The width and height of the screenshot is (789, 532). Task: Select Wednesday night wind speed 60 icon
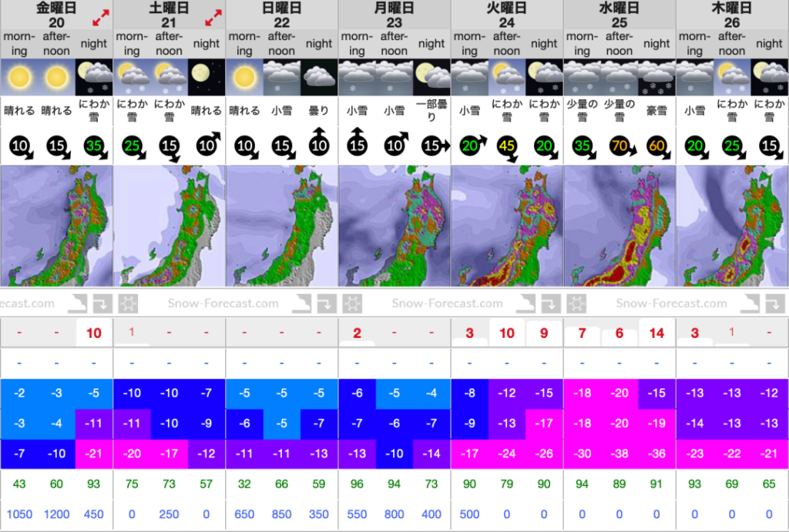tap(660, 147)
